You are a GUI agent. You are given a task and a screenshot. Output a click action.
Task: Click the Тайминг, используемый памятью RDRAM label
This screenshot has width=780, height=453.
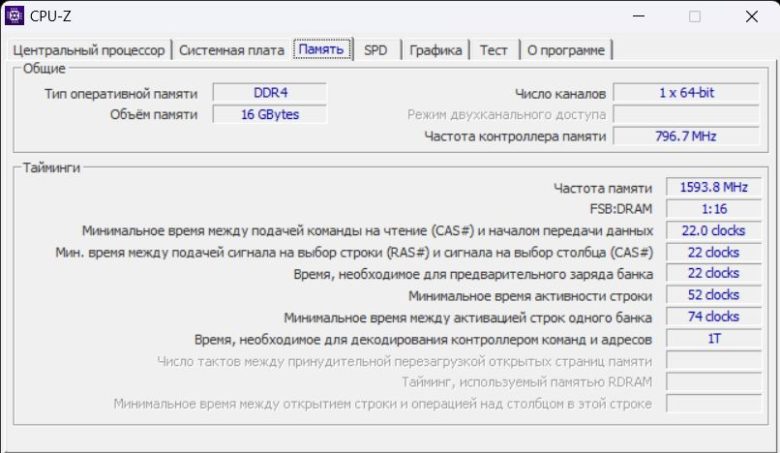(x=527, y=382)
